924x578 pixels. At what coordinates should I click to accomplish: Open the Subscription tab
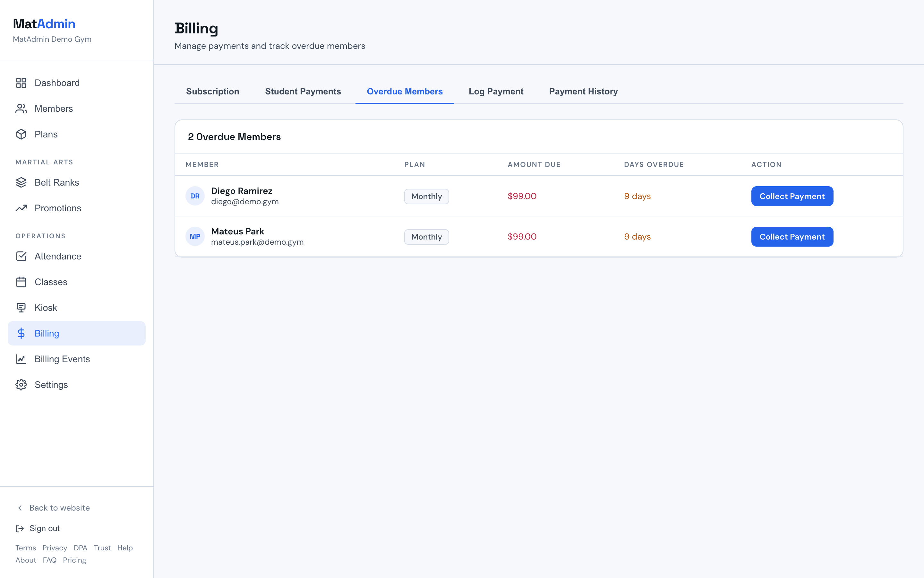(x=213, y=92)
